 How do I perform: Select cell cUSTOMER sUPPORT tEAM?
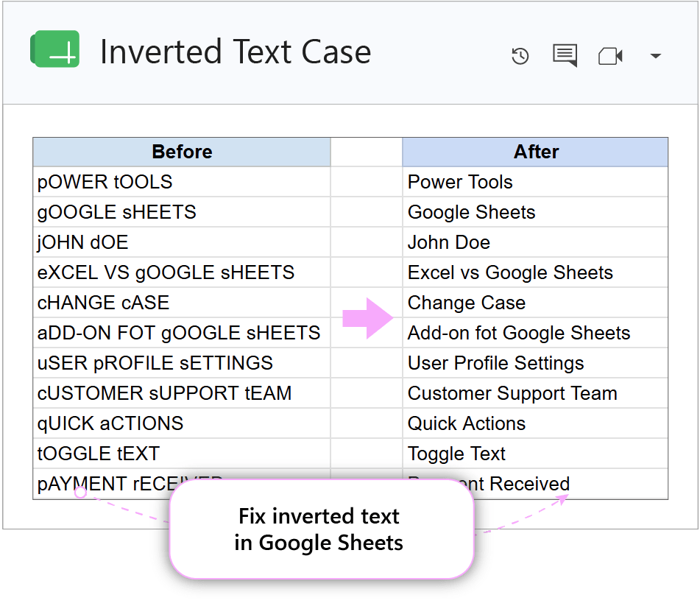pyautogui.click(x=182, y=393)
